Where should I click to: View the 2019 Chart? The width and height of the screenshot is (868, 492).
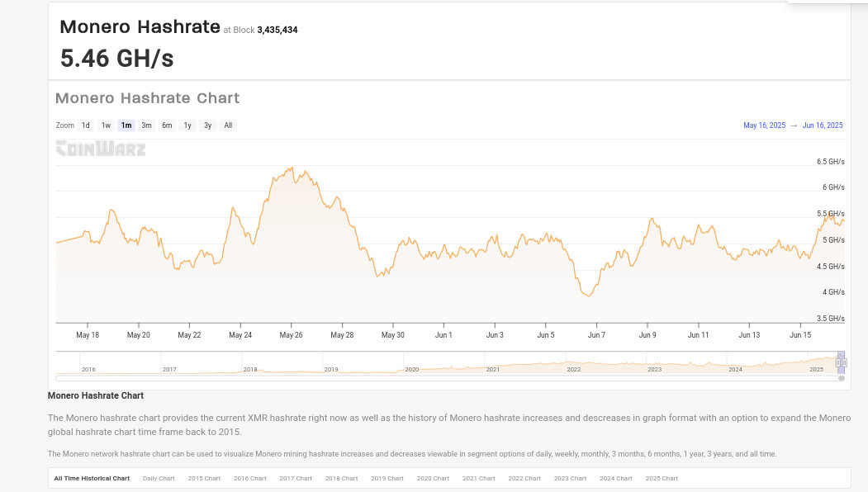[387, 478]
